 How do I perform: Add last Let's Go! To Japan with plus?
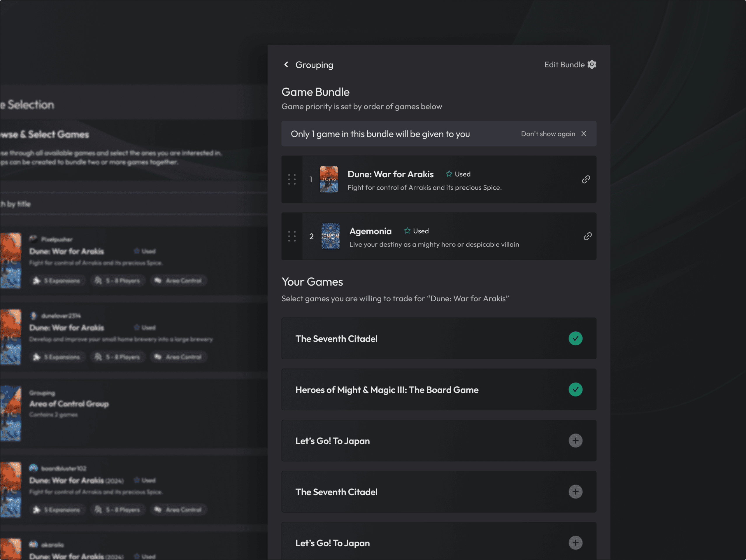pyautogui.click(x=575, y=543)
